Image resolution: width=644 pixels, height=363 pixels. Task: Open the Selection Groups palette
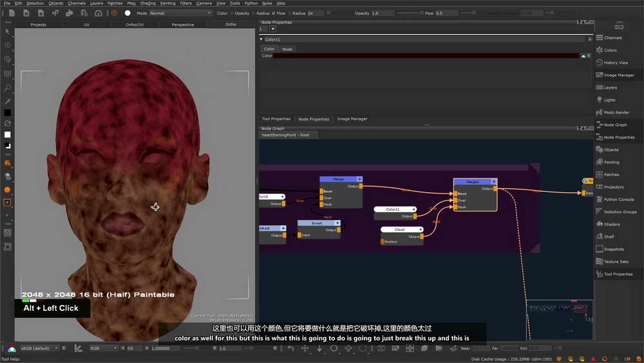point(620,211)
